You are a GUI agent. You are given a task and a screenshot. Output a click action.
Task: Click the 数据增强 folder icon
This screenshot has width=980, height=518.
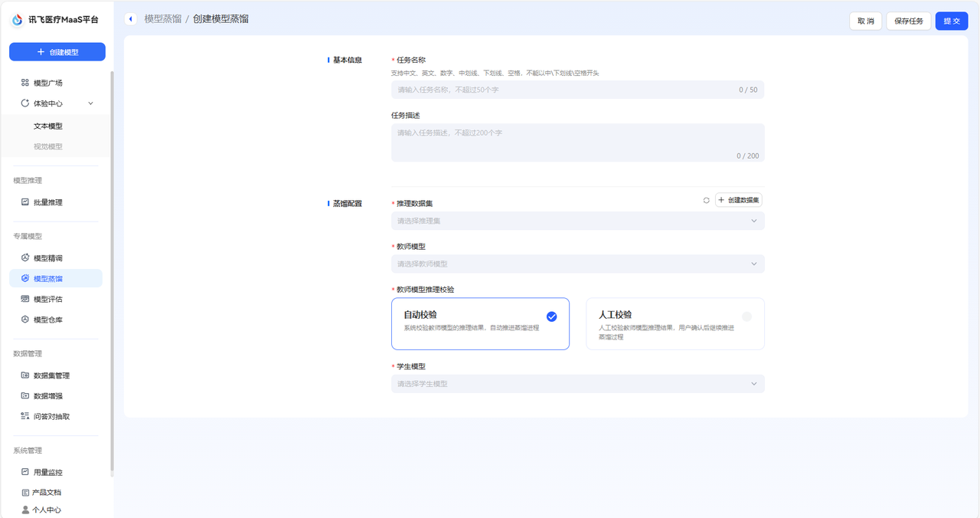coord(25,396)
